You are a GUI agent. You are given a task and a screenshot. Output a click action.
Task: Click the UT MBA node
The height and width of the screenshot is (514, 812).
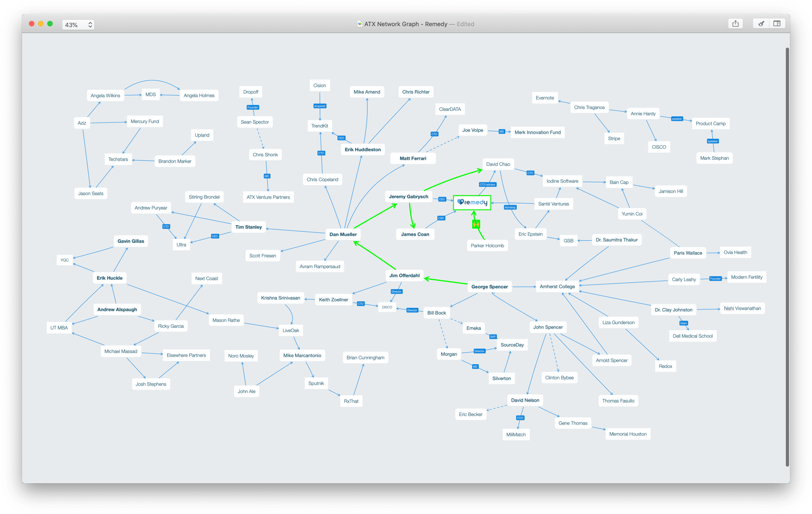59,328
